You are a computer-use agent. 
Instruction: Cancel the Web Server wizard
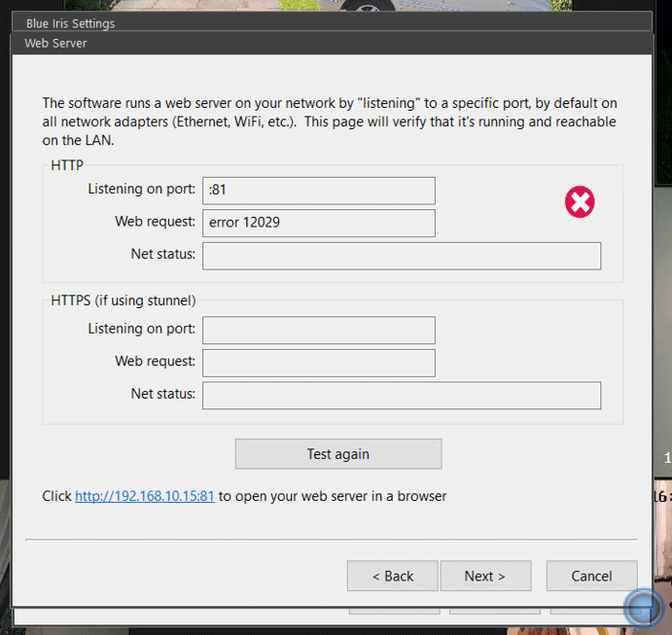[592, 576]
